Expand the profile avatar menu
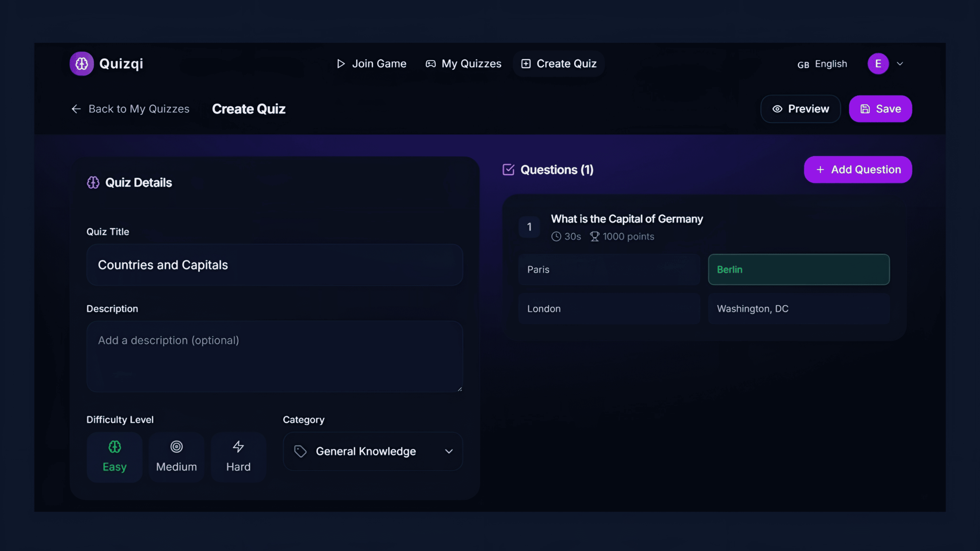Viewport: 980px width, 551px height. tap(878, 64)
